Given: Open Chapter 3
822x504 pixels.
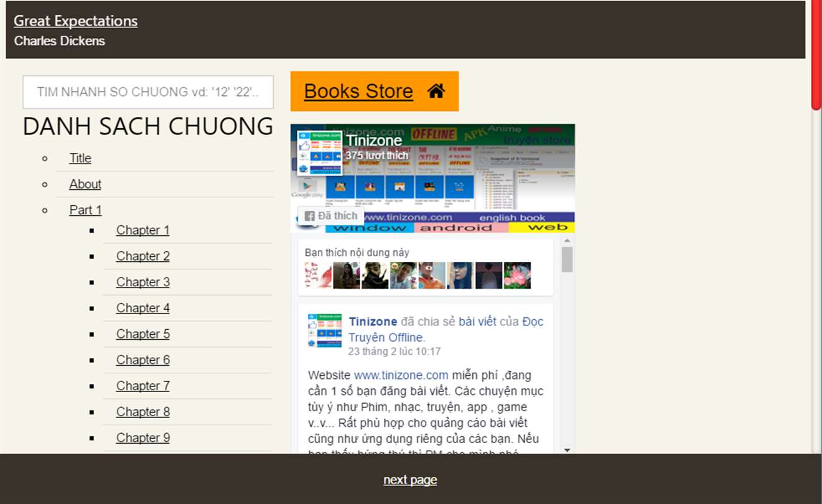Looking at the screenshot, I should pyautogui.click(x=142, y=282).
